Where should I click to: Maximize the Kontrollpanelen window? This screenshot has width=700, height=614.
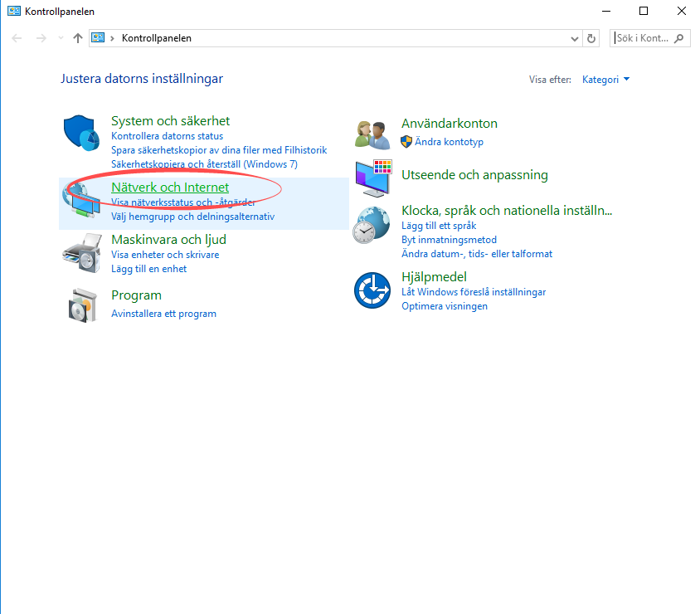(644, 11)
